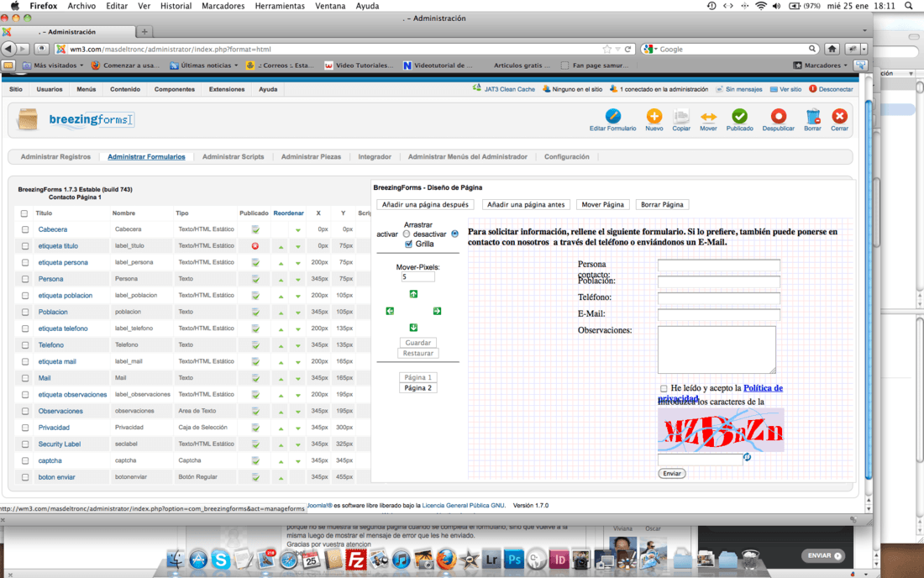Viewport: 924px width, 578px height.
Task: Open Photoshop from the dock
Action: (513, 560)
